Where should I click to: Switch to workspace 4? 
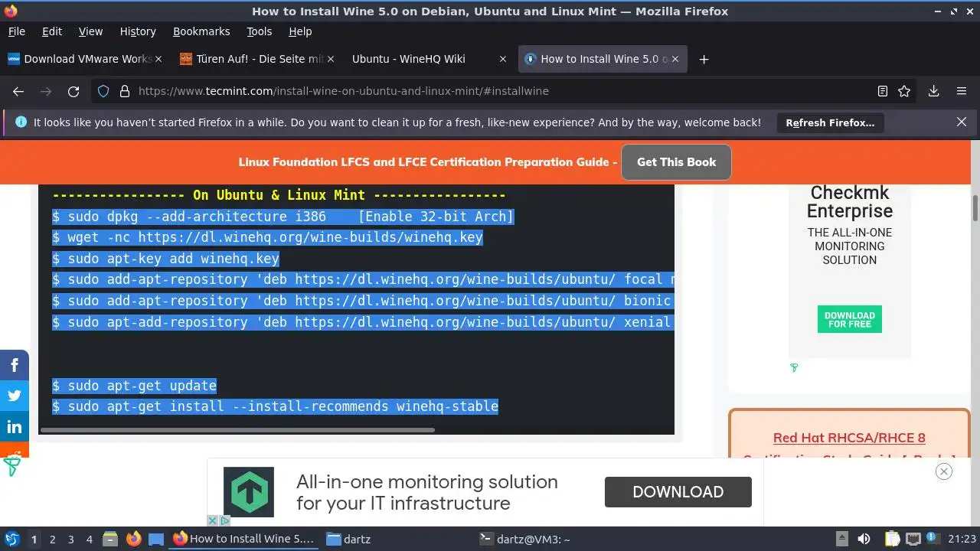tap(89, 539)
